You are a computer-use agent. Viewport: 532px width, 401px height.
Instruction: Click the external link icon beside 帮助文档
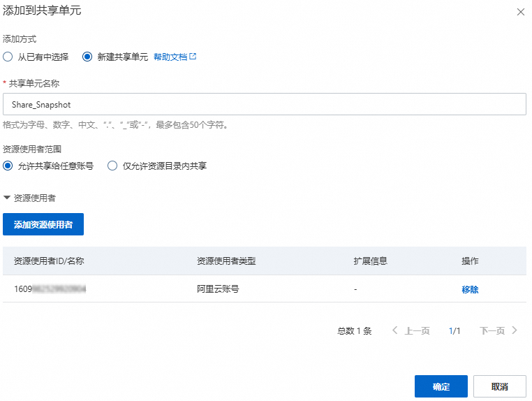[193, 57]
